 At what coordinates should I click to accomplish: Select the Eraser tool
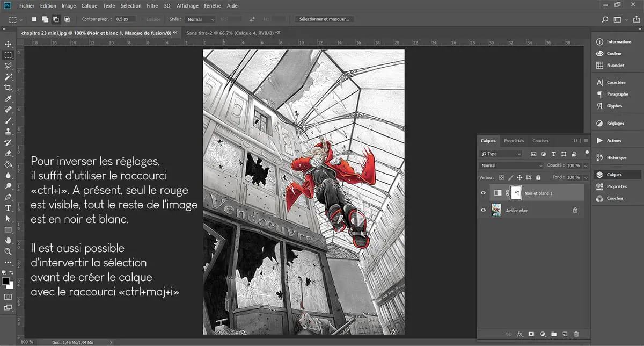pos(8,153)
